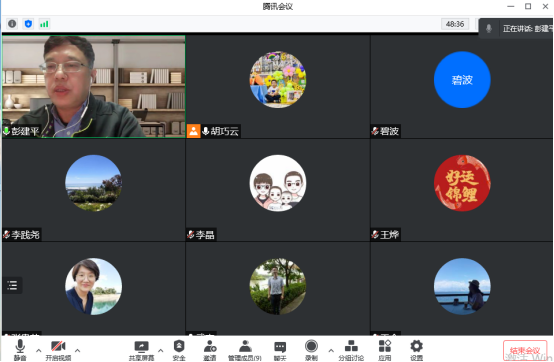This screenshot has height=362, width=554.
Task: Click 李晶's muted microphone icon
Action: pyautogui.click(x=191, y=235)
